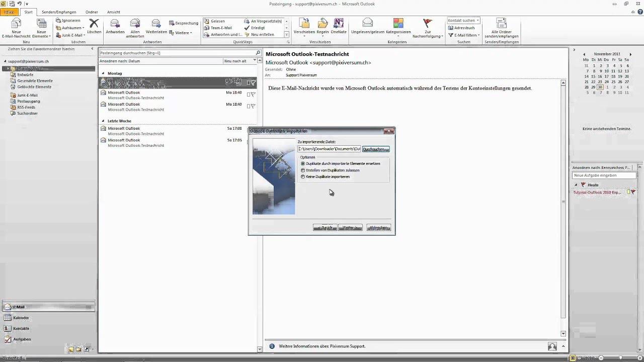644x362 pixels.
Task: Click the Durchsuchen button
Action: (376, 149)
